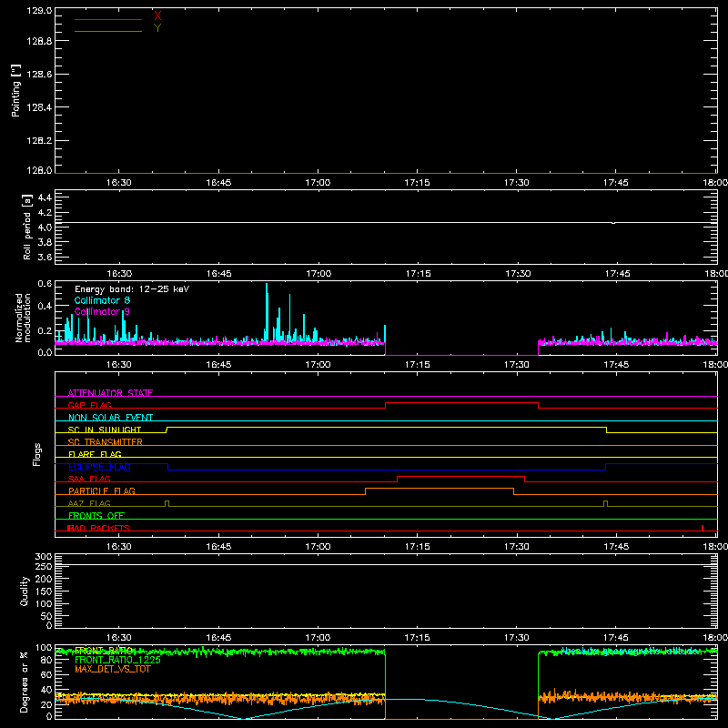Select the BAD_PACKETS flag label

click(x=98, y=528)
